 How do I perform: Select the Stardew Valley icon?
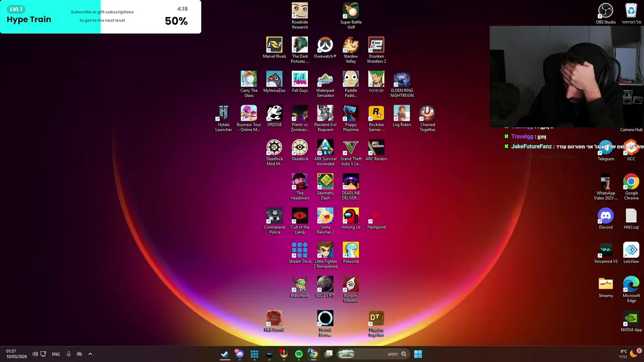coord(351,50)
